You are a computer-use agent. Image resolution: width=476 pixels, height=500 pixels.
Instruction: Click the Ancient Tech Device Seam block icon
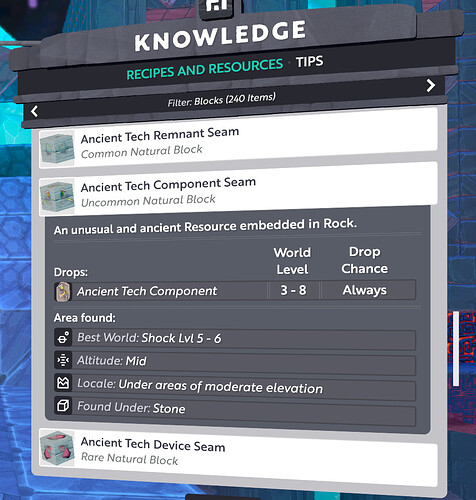pos(57,448)
